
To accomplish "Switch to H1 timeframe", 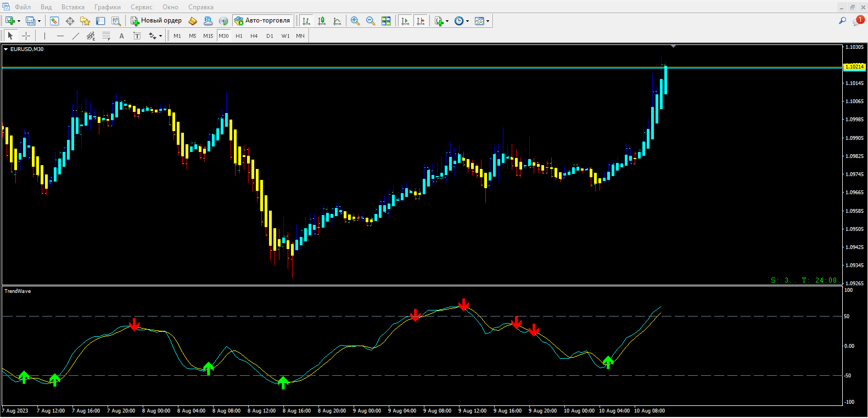I will [x=239, y=36].
